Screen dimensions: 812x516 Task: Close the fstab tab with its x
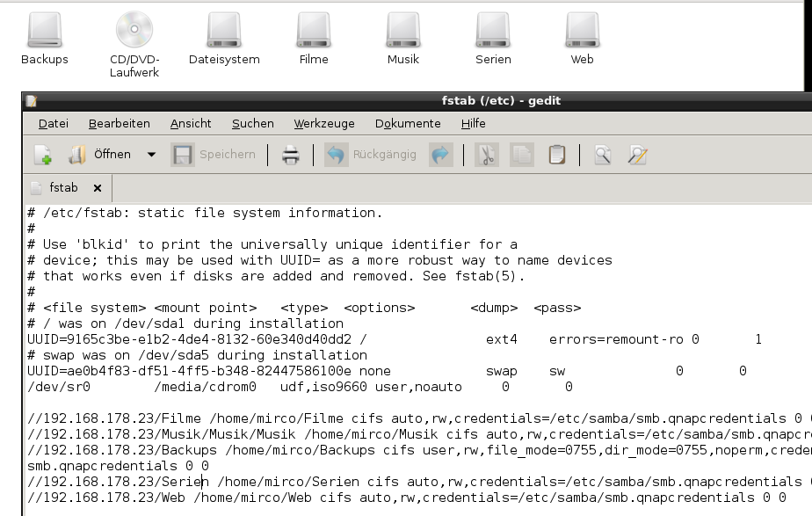pos(98,188)
